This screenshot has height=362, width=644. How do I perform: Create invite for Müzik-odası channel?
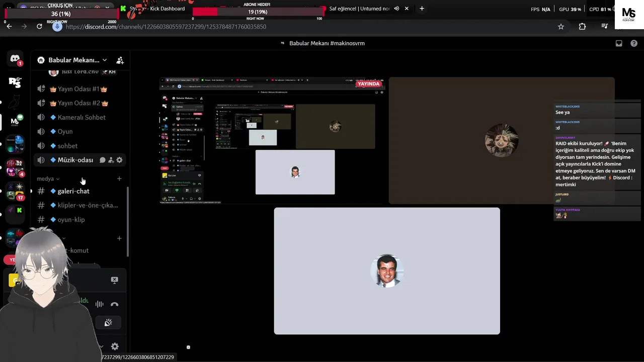(x=111, y=160)
